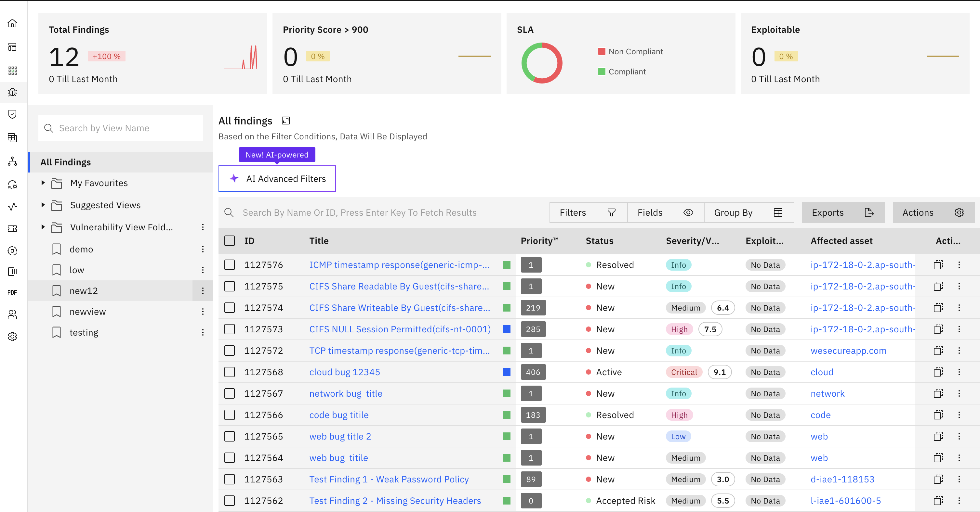Viewport: 980px width, 512px height.
Task: Click the Non Compliant red legend swatch
Action: click(602, 51)
